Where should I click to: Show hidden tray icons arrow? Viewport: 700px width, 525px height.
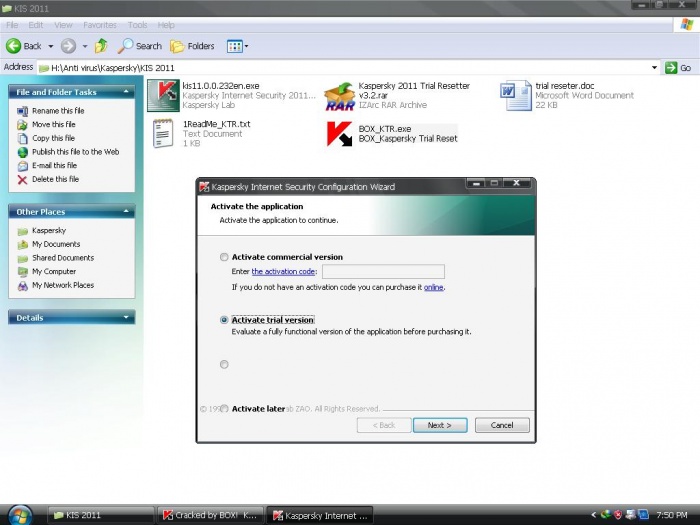[593, 515]
